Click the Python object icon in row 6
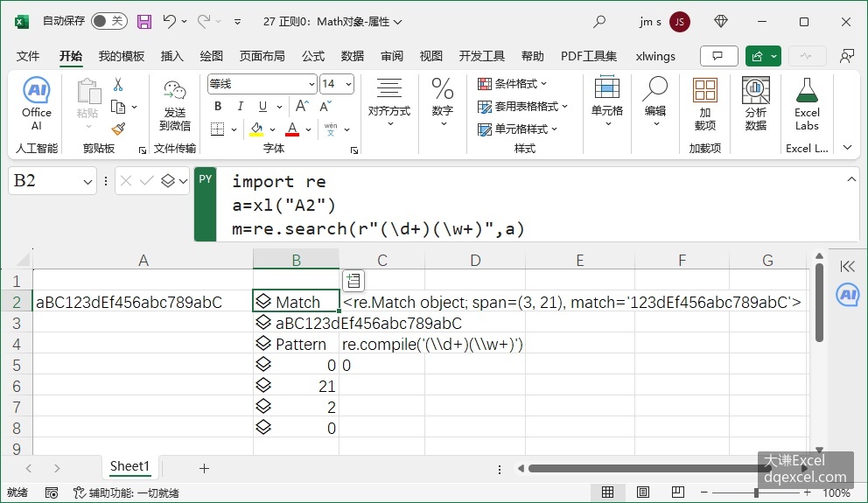 click(263, 385)
